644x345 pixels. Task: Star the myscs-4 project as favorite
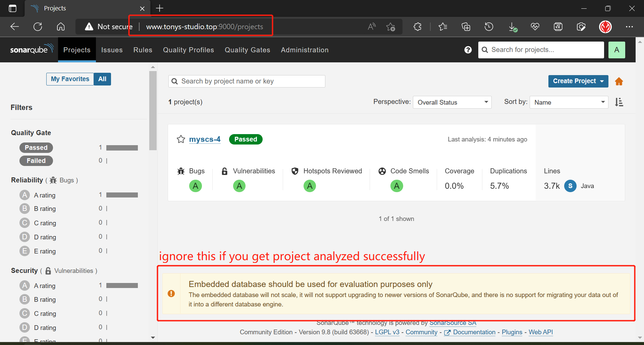point(181,139)
